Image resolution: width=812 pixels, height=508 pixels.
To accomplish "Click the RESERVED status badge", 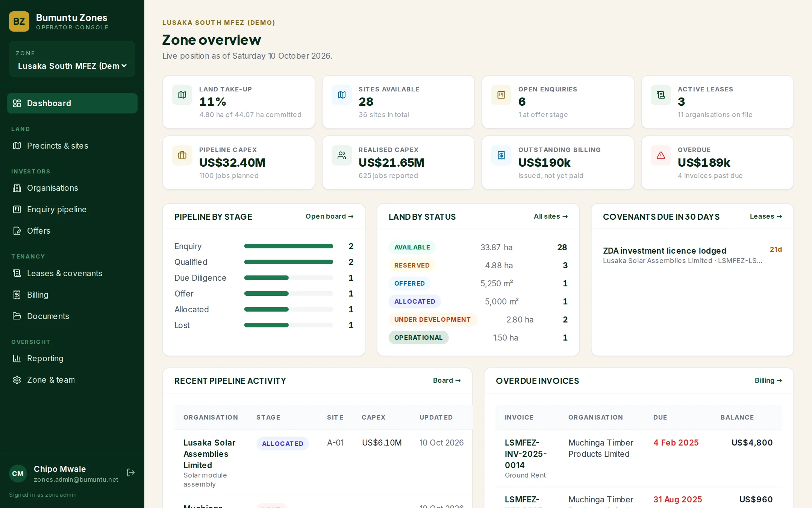I will [412, 265].
